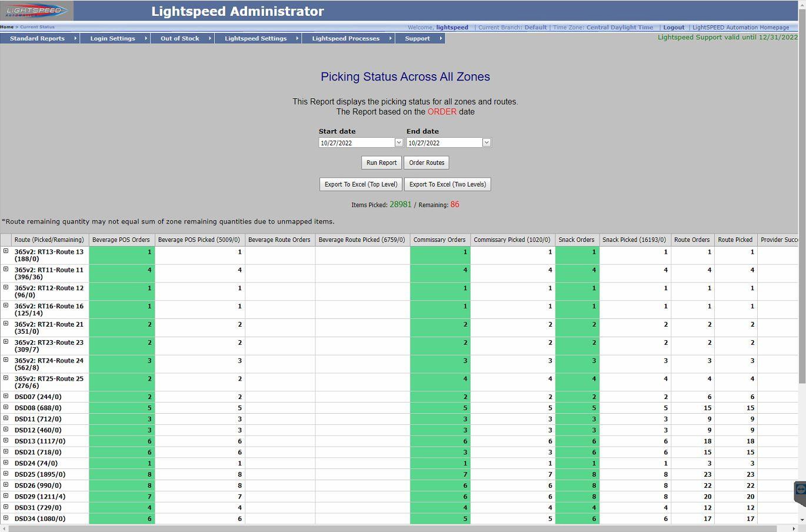Viewport: 806px width, 532px height.
Task: Click the Logout link
Action: tap(674, 27)
